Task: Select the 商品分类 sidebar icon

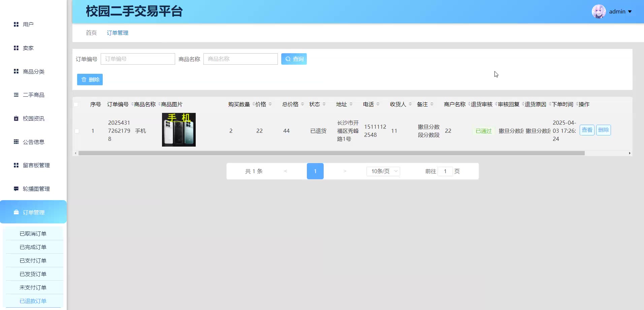Action: click(16, 71)
